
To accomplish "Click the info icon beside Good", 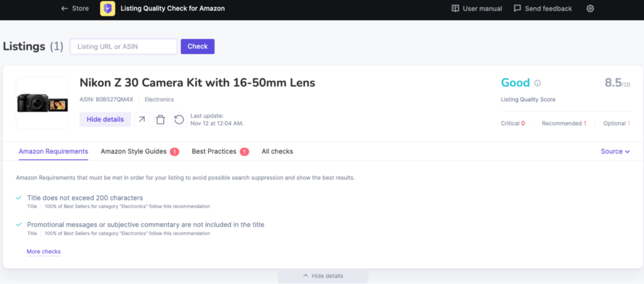I will coord(537,84).
